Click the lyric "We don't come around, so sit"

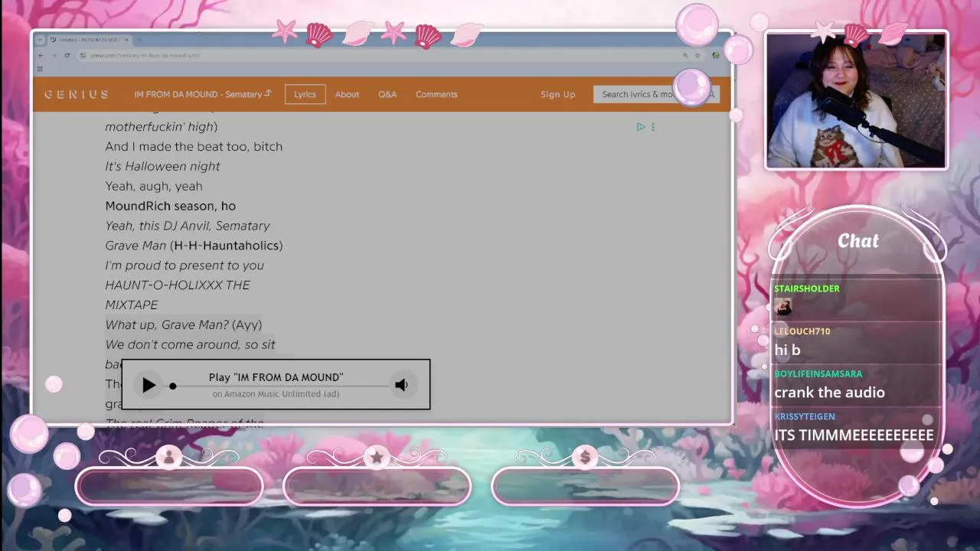(x=190, y=344)
